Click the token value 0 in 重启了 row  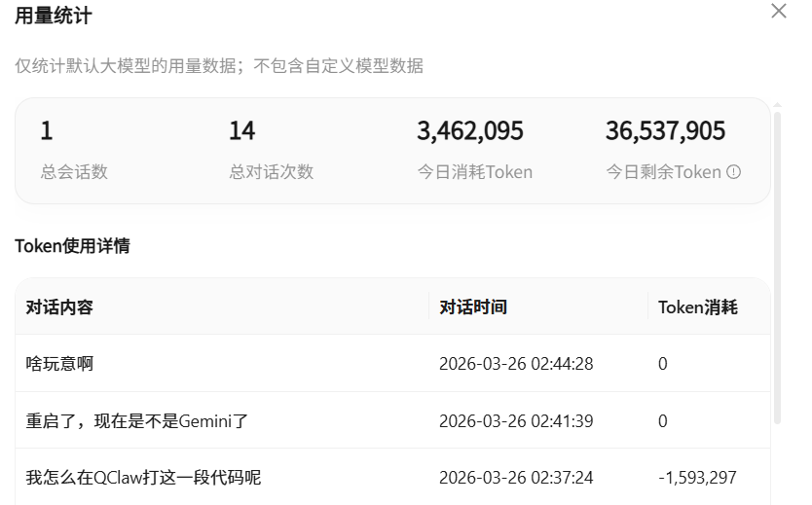(662, 420)
